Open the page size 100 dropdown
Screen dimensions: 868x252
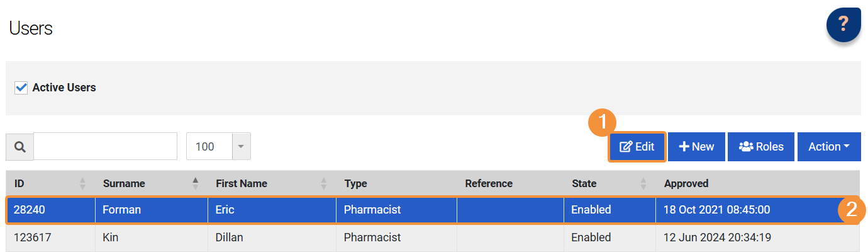tap(242, 147)
